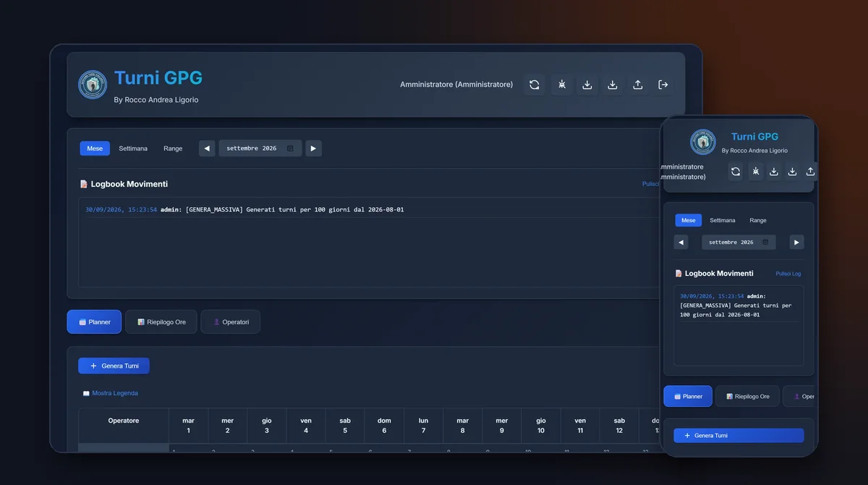
Task: Go to next month in phone view
Action: point(796,242)
